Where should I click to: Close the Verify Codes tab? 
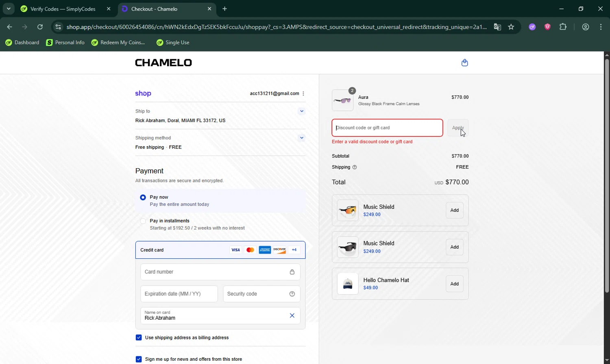tap(108, 9)
